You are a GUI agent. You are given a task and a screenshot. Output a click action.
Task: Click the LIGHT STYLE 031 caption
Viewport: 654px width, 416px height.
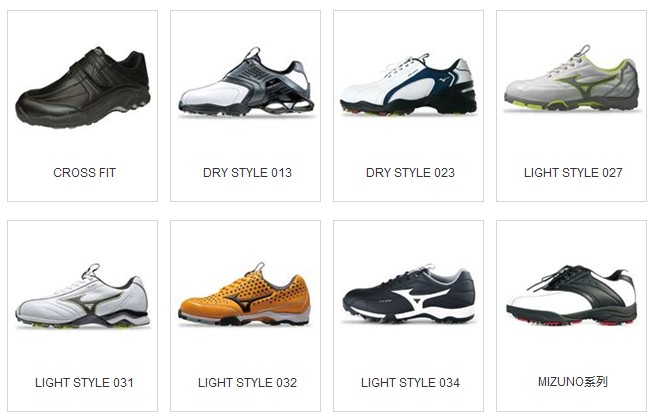click(84, 383)
